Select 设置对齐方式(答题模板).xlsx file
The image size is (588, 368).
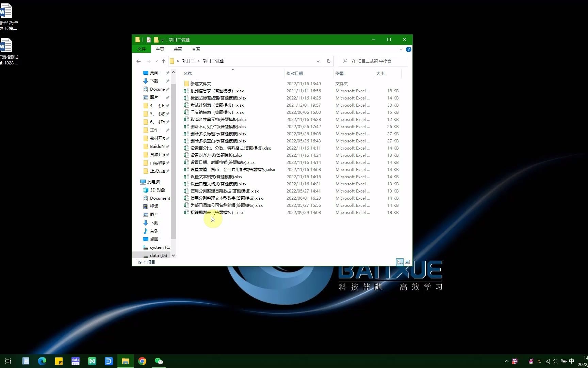tap(216, 155)
